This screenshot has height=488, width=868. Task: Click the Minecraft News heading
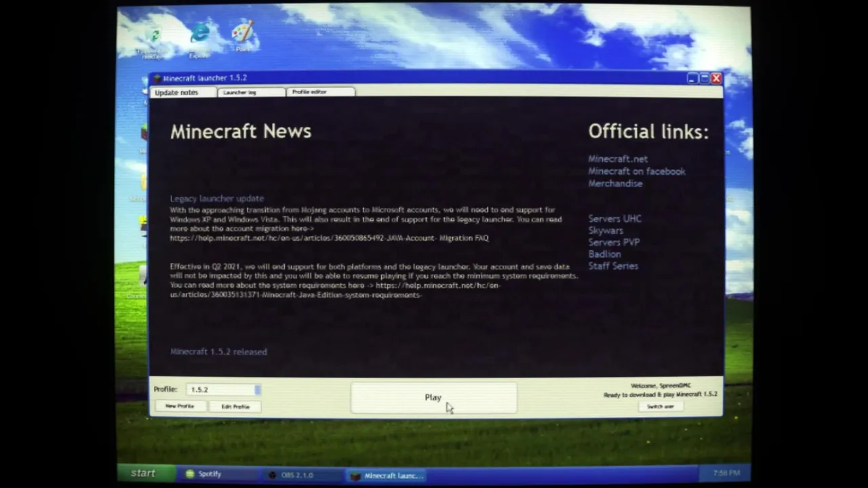click(x=241, y=131)
